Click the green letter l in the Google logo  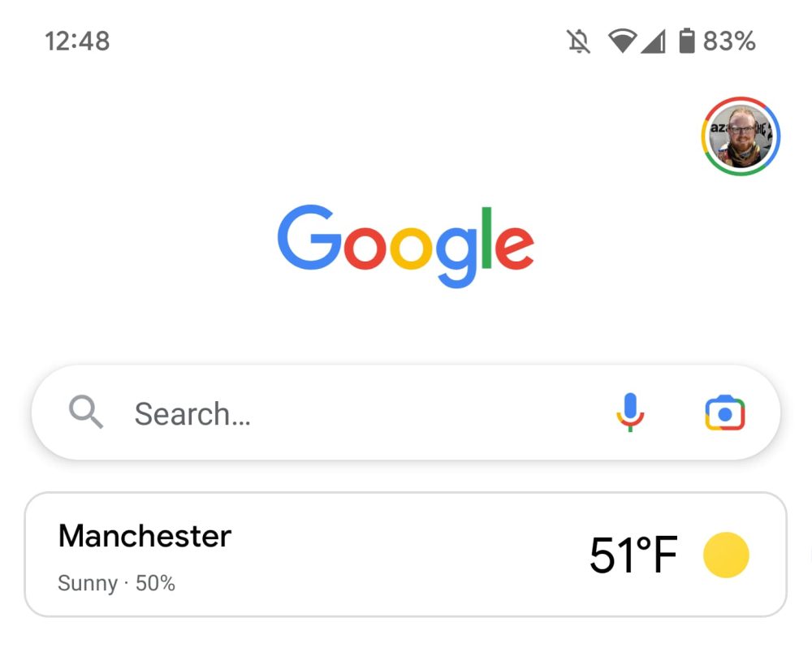[x=486, y=237]
